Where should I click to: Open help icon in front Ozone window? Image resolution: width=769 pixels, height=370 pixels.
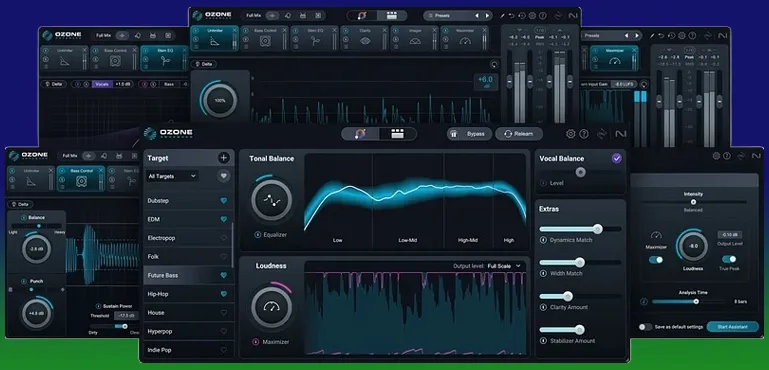pos(584,133)
